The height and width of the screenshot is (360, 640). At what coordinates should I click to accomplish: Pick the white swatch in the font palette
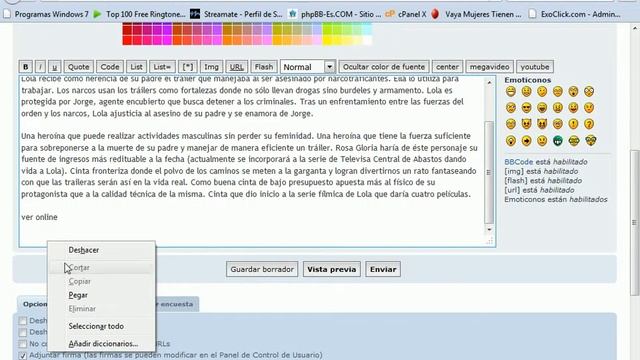[x=367, y=40]
